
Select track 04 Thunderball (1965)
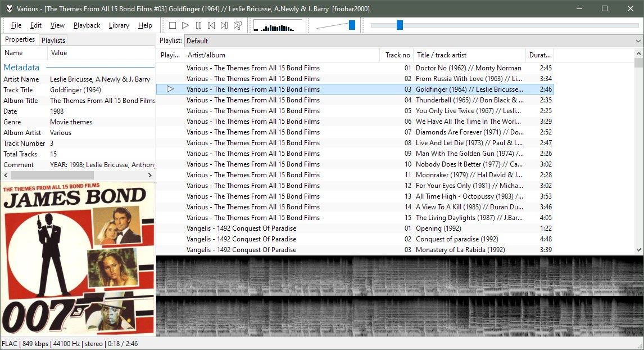click(355, 100)
